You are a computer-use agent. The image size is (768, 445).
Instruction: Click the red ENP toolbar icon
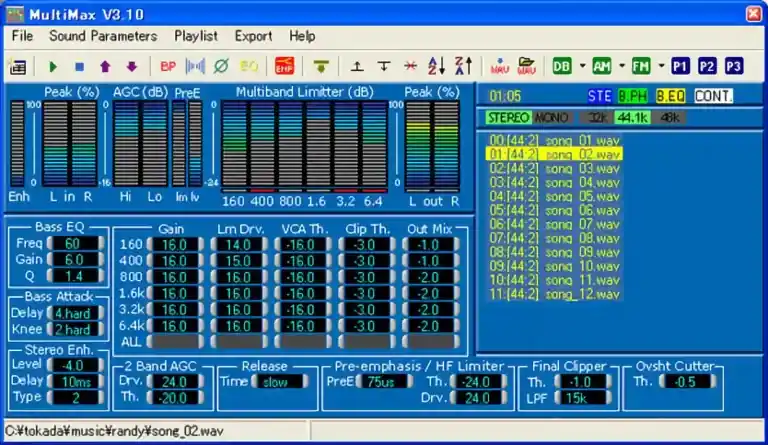285,66
